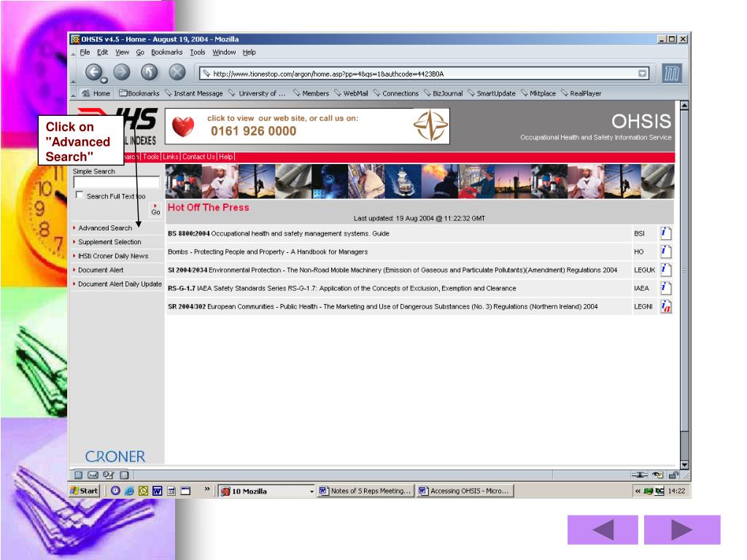Switch to Accessing OHSIS Word document
The height and width of the screenshot is (560, 747).
pos(465,491)
